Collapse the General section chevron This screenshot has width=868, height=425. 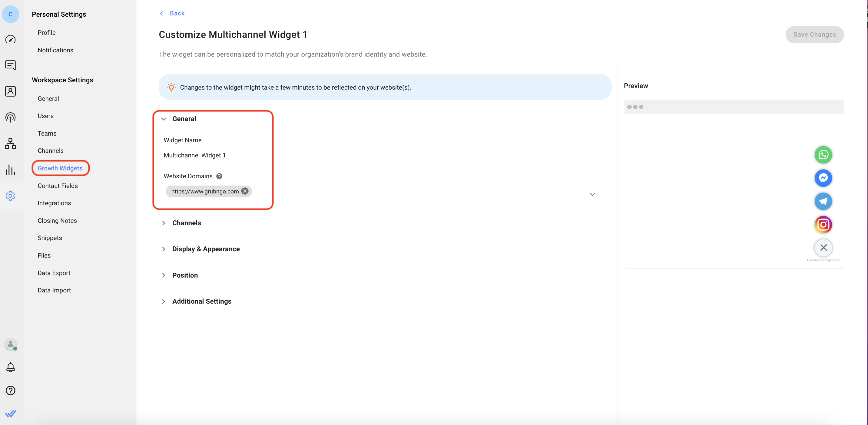[163, 118]
